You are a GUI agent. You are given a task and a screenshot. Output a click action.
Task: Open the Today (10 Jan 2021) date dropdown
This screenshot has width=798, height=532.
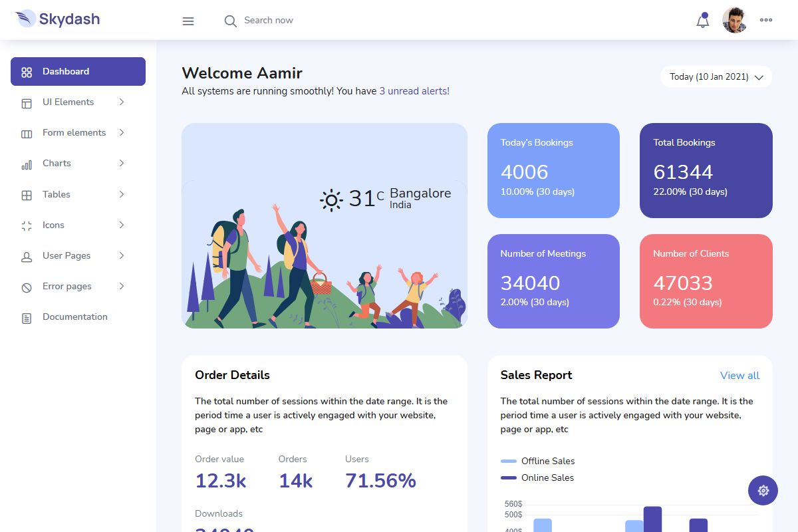tap(716, 76)
